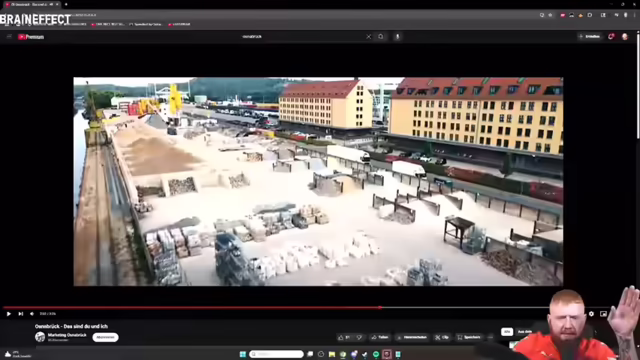Screen dimensions: 640x360
Task: Enable miniplayer mode
Action: (x=603, y=314)
